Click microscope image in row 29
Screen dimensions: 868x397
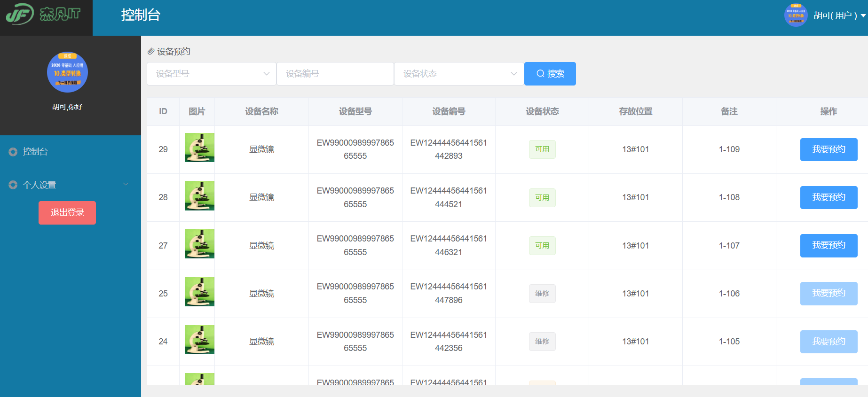tap(200, 148)
